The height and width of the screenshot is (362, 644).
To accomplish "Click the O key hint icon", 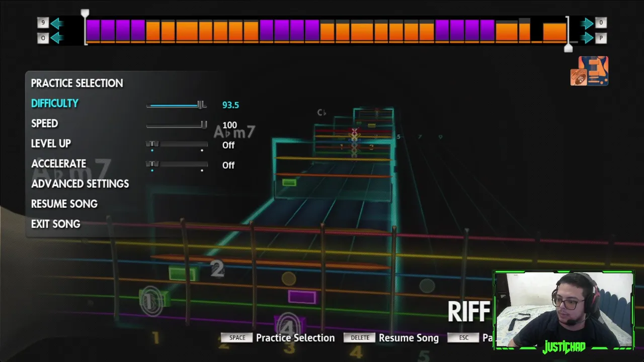I will [x=43, y=38].
